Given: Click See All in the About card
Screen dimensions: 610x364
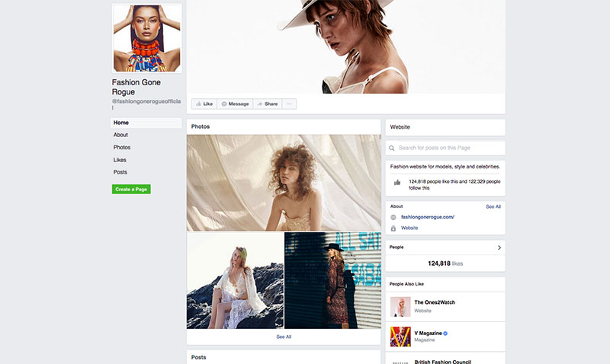Looking at the screenshot, I should (493, 206).
